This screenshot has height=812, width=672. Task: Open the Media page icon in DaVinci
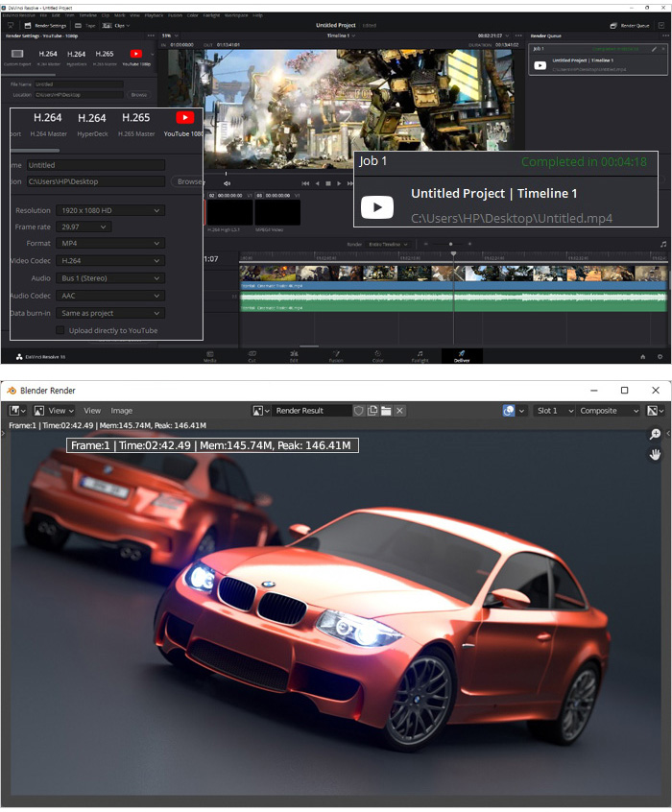(x=210, y=355)
